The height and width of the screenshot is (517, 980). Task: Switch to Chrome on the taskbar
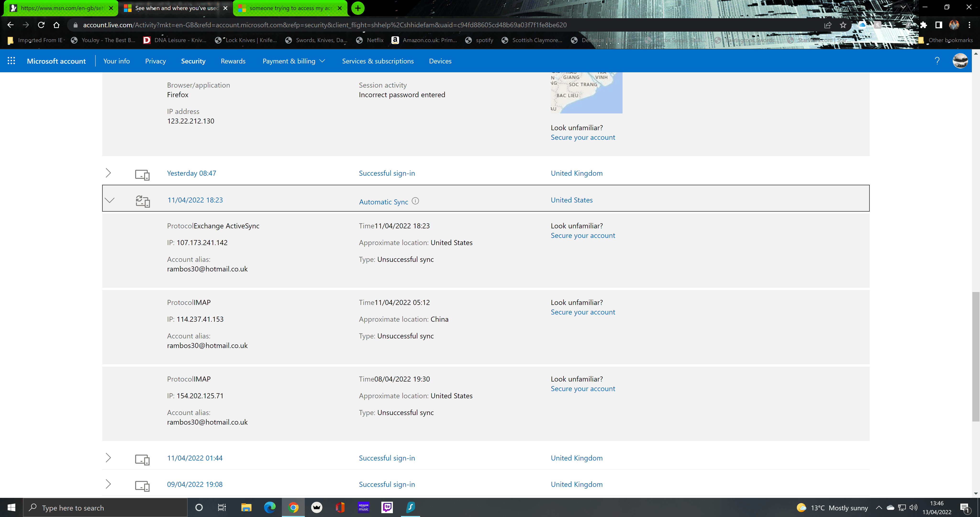tap(293, 507)
